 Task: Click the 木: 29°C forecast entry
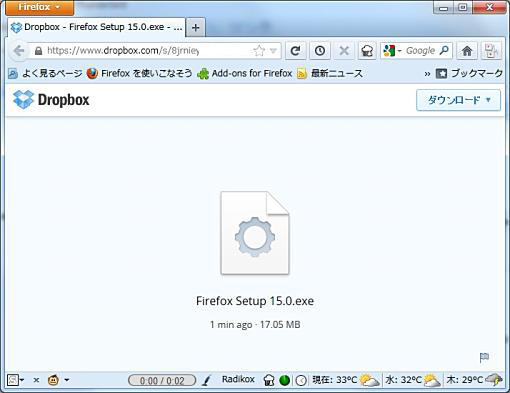click(465, 380)
